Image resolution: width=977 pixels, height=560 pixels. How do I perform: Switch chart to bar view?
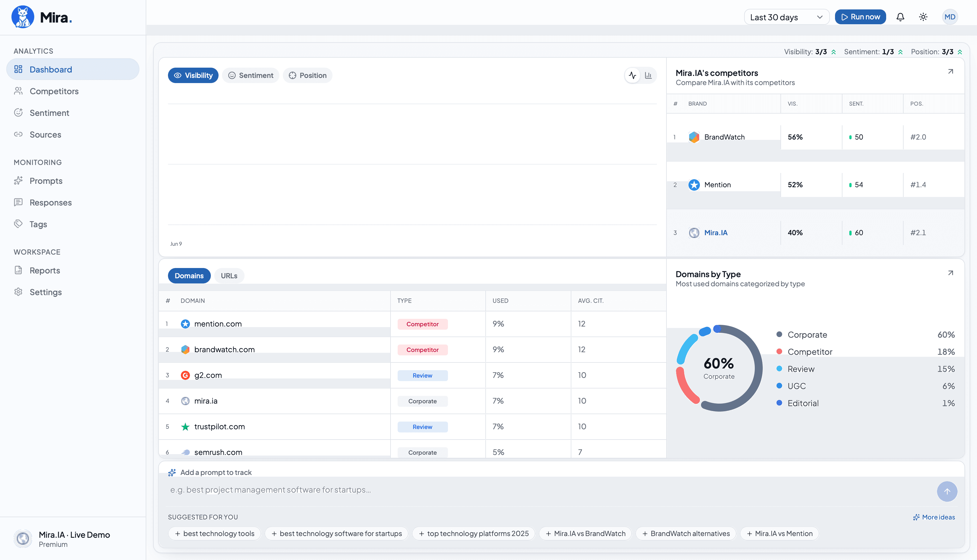click(x=648, y=75)
